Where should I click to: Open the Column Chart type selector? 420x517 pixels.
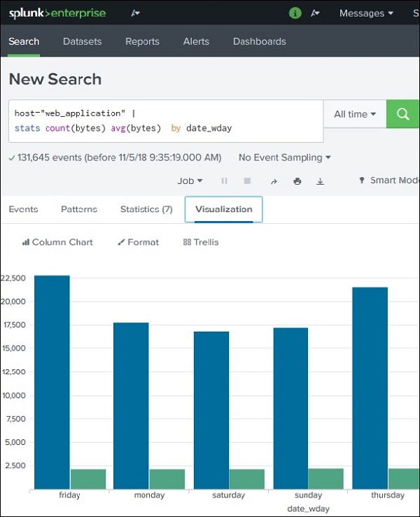click(57, 242)
